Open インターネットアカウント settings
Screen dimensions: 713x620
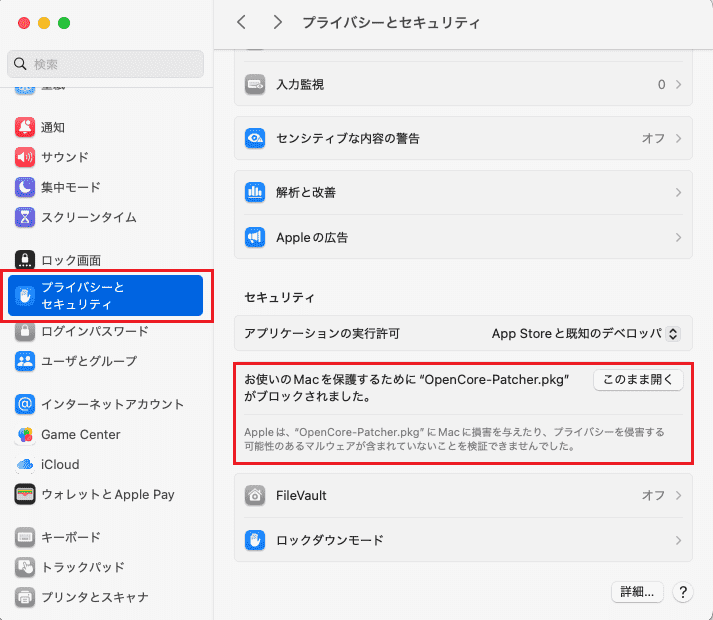[105, 404]
